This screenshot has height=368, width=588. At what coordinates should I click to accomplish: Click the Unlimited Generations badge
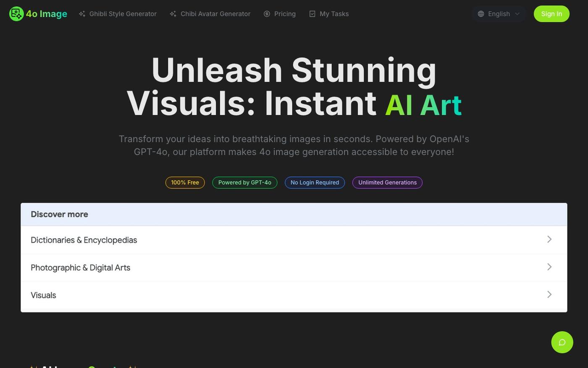(387, 183)
